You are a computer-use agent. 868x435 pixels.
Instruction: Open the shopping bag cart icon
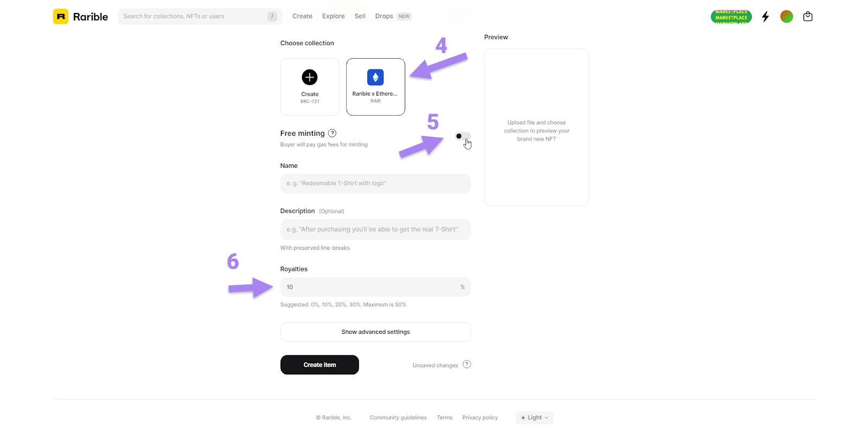tap(807, 16)
